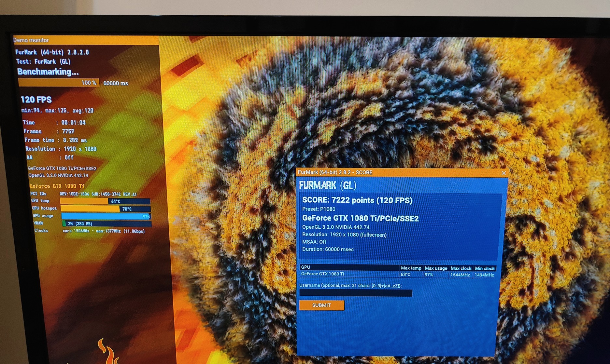Click the 'MSAA: Off' line

click(x=314, y=242)
